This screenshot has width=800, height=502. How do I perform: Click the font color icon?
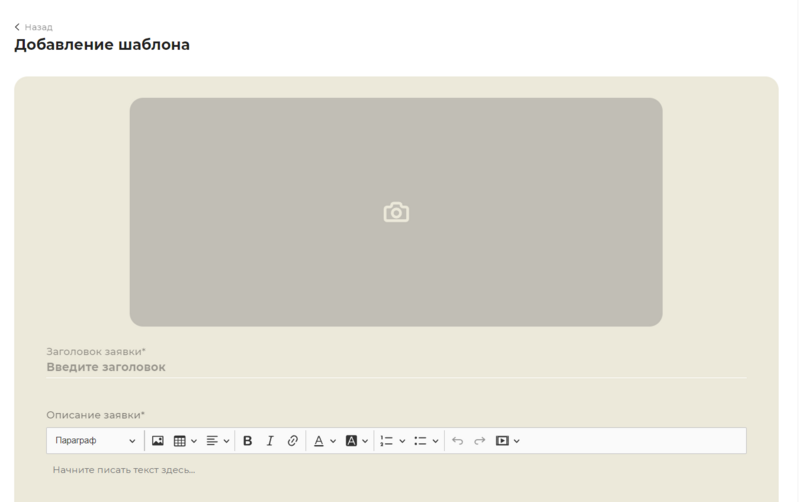[x=319, y=441]
